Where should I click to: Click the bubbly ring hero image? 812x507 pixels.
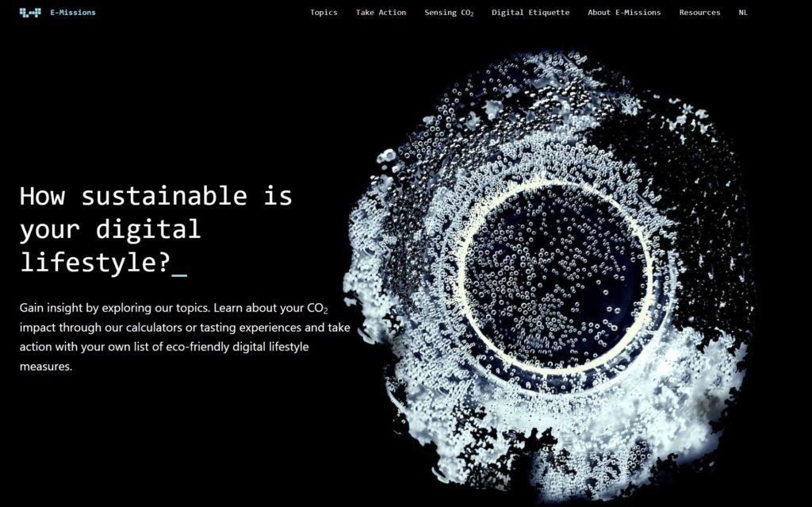[550, 278]
